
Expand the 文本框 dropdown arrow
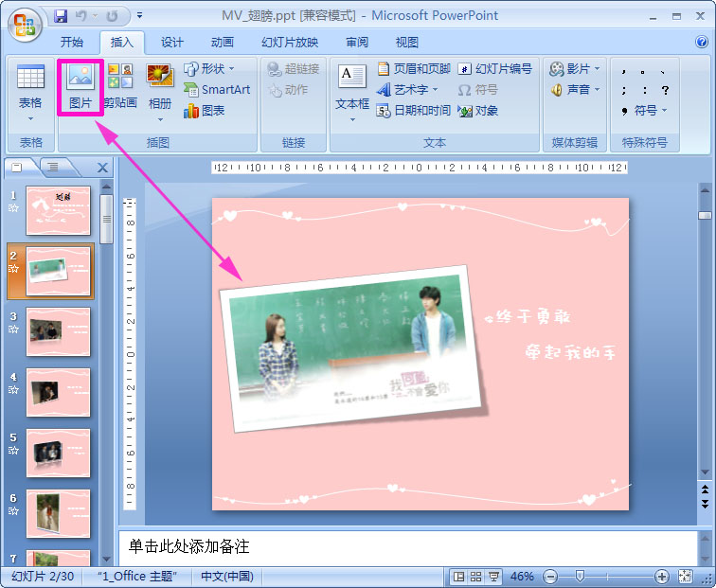click(352, 119)
